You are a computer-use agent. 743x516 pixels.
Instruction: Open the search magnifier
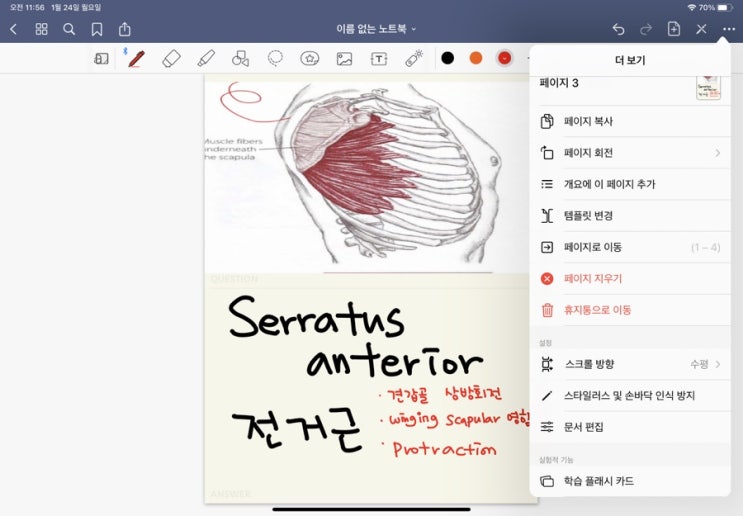pos(69,29)
